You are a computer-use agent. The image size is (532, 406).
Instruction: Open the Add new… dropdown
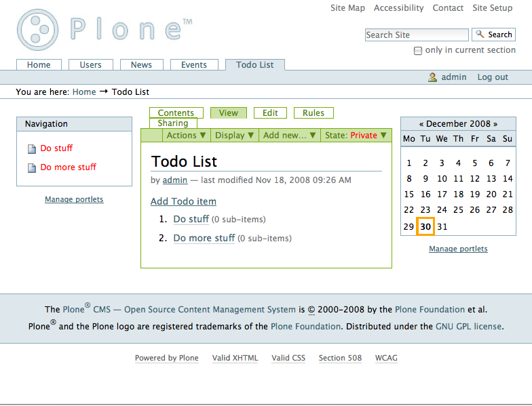(x=289, y=136)
